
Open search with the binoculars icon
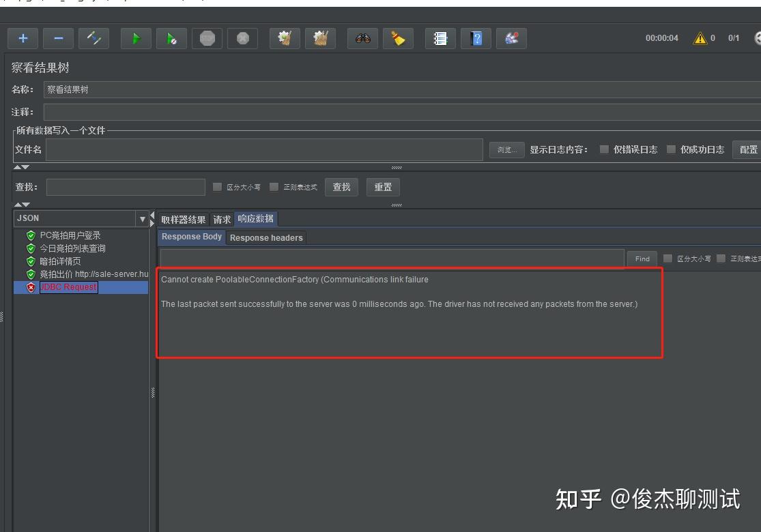tap(362, 38)
